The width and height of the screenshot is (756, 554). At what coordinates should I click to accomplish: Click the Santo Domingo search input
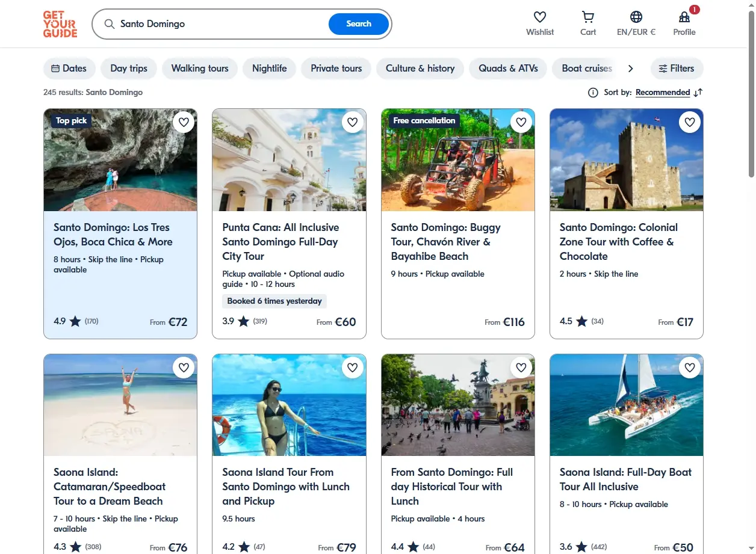[x=223, y=24]
